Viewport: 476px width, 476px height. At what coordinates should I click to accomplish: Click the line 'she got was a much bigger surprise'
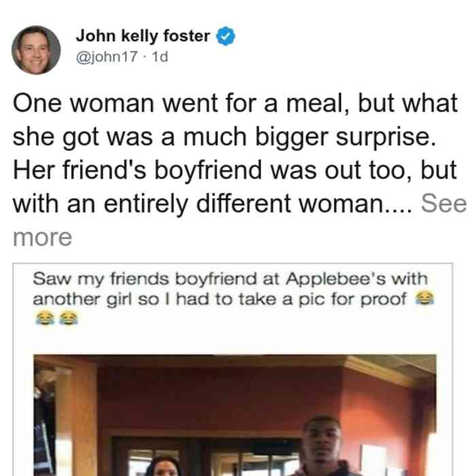coord(224,137)
